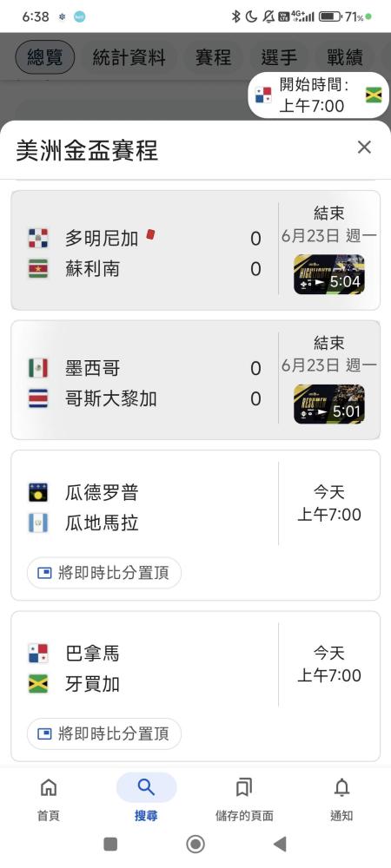Viewport: 391px width, 868px height.
Task: Tap the Android home circle icon
Action: tap(195, 844)
